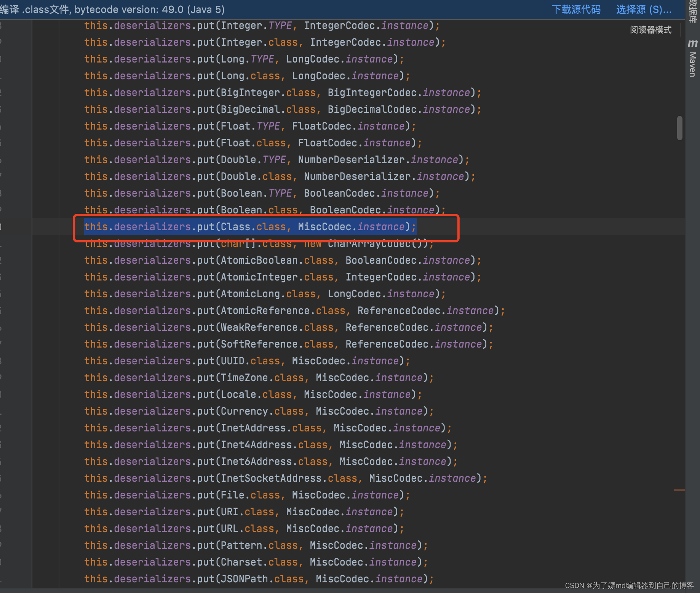Click the BigInteger.class, BigIntegerCodec.instance line
Screen dimensions: 700x593
pos(283,93)
